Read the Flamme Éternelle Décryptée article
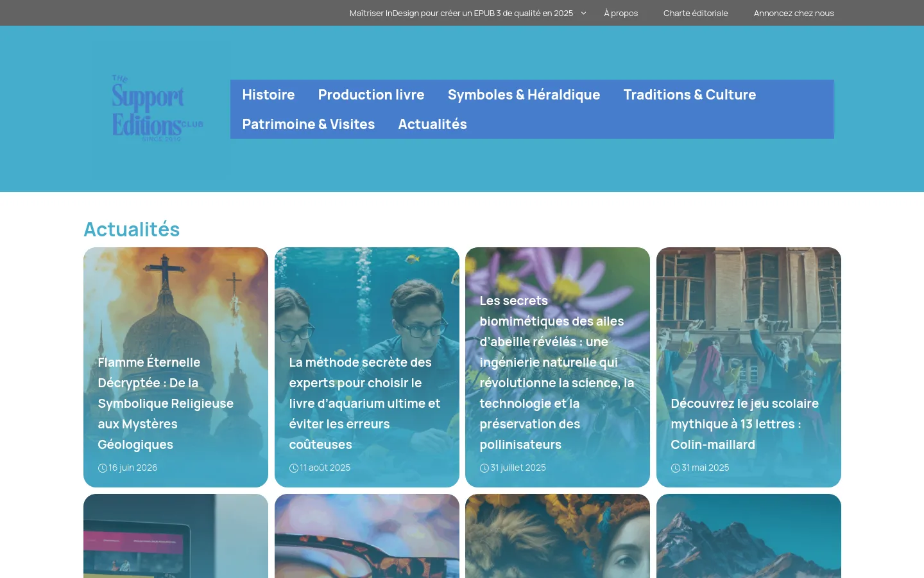The width and height of the screenshot is (924, 578). tap(166, 403)
